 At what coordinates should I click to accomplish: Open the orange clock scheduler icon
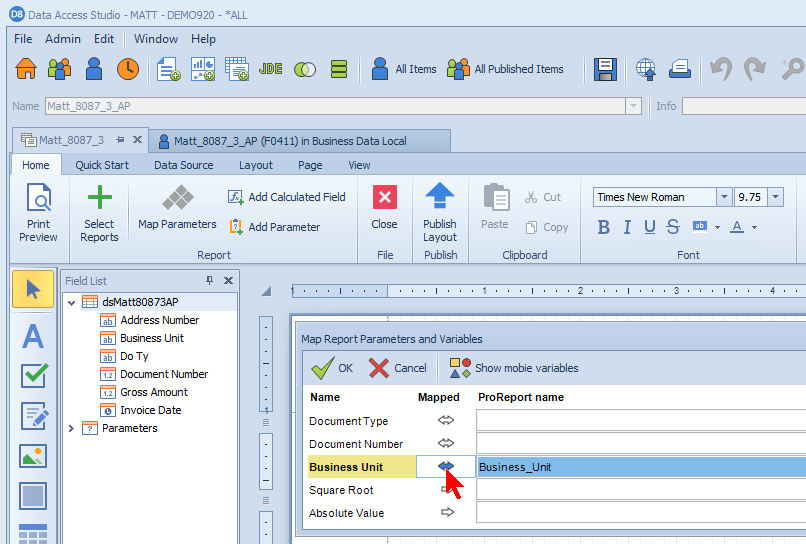pyautogui.click(x=127, y=69)
